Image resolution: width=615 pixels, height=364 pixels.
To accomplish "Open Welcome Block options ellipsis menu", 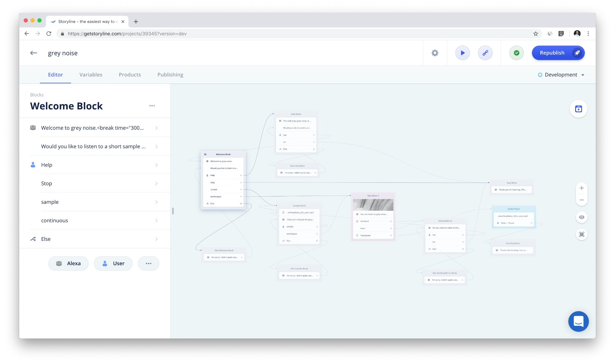I will pos(152,106).
